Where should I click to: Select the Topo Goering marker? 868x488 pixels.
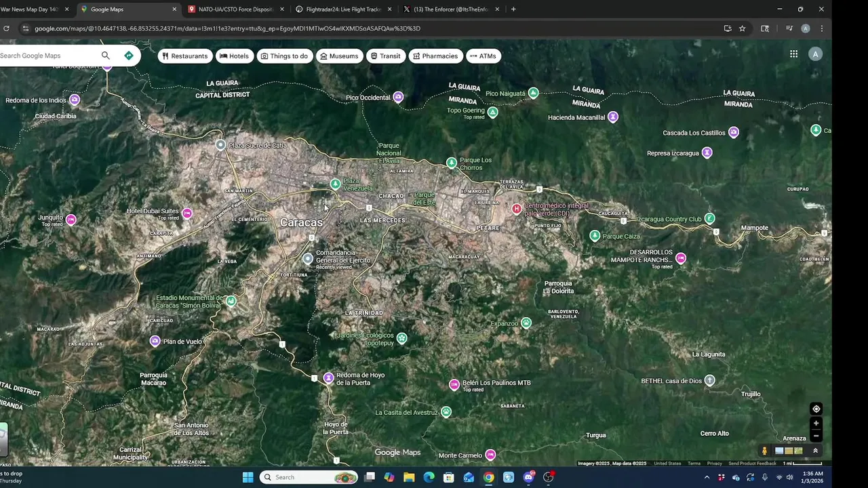coord(493,113)
